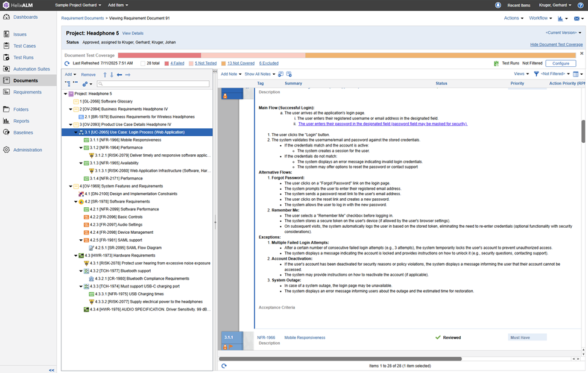This screenshot has height=373, width=588.
Task: Click the move item up arrow
Action: (104, 75)
